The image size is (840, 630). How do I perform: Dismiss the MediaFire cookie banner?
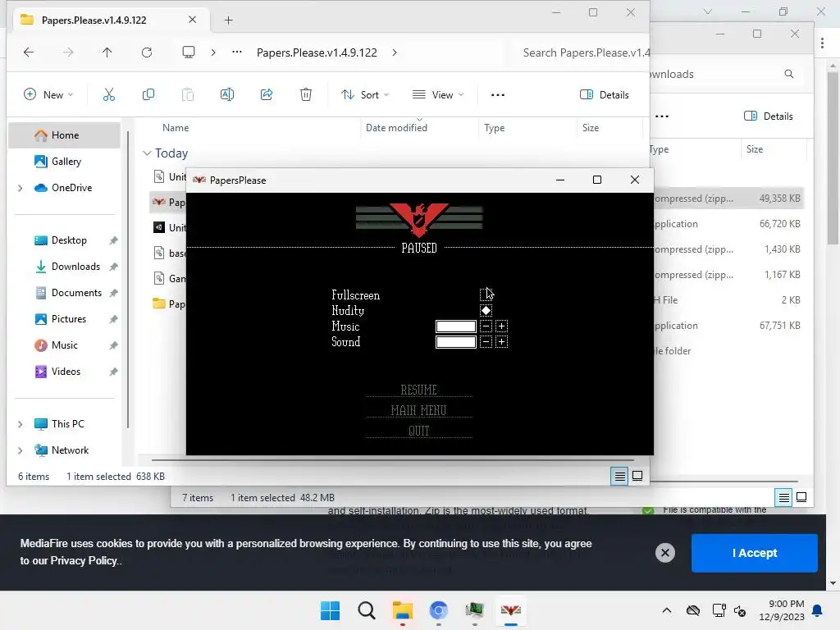pyautogui.click(x=664, y=553)
